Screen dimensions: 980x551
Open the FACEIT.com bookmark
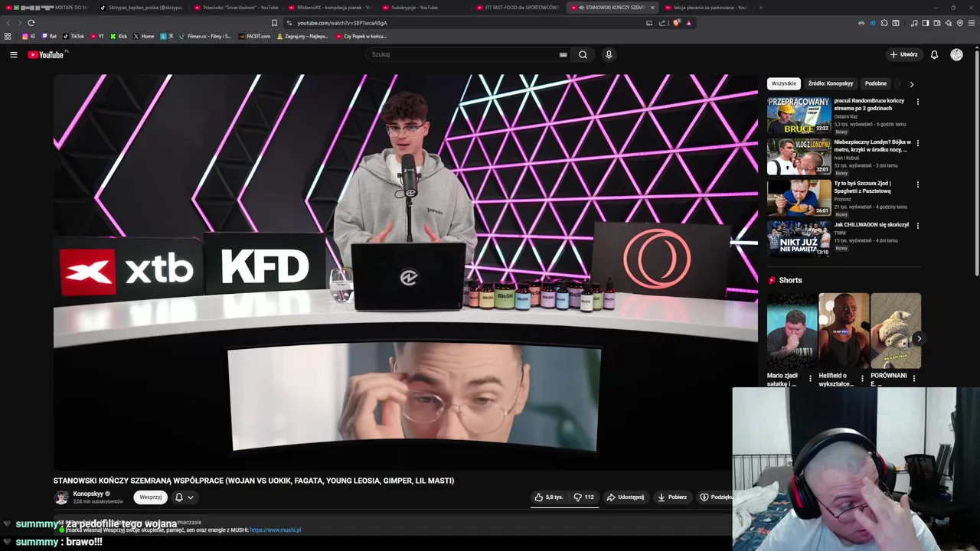point(254,36)
